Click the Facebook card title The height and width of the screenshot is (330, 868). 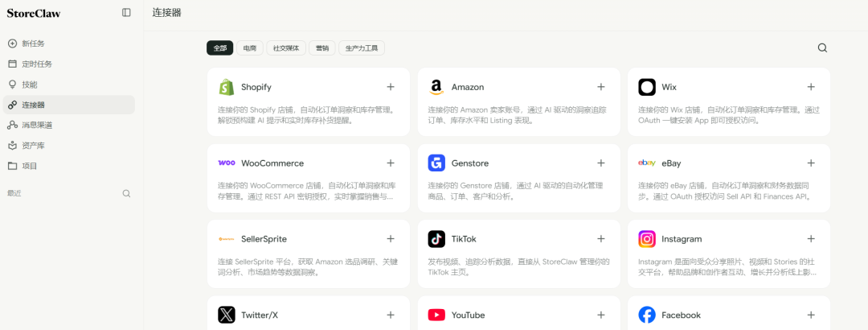[681, 315]
